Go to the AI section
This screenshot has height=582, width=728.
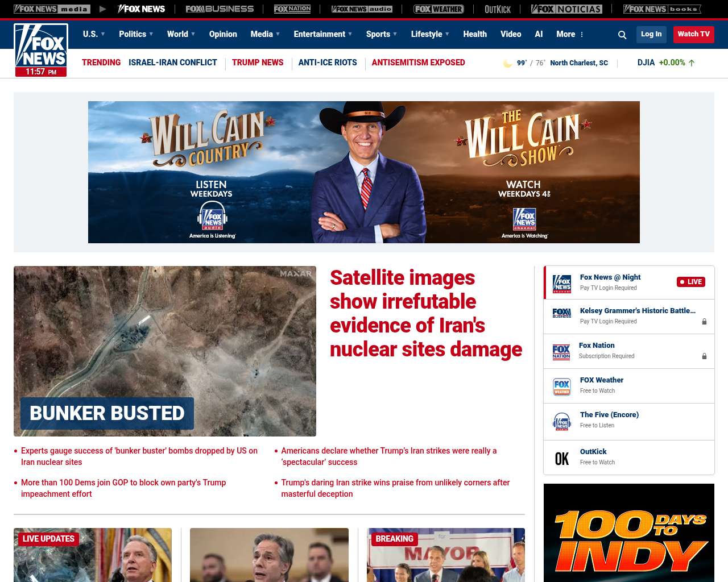[x=539, y=34]
